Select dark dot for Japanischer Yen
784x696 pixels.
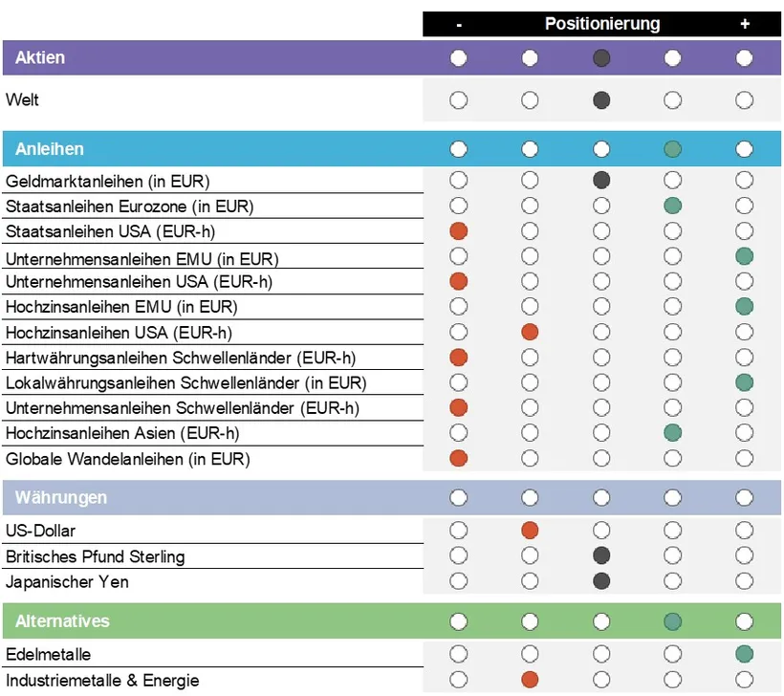coord(601,581)
